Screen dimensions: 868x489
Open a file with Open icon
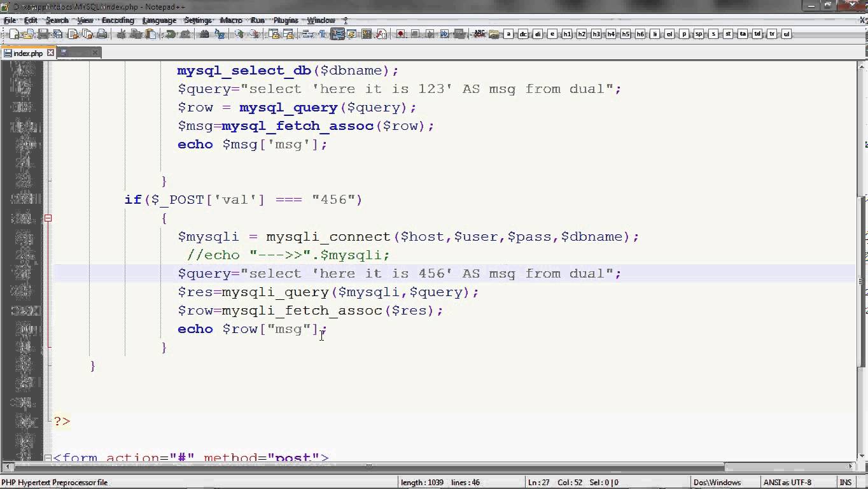(29, 34)
